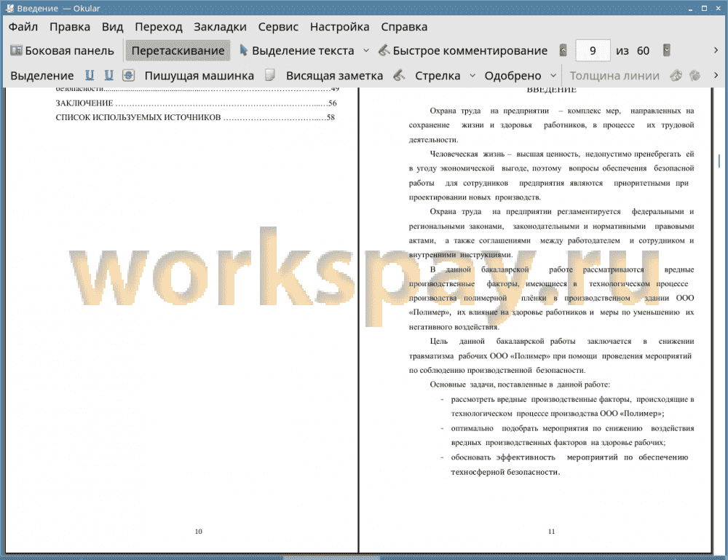
Task: Click the freehand pencil icon before Стрелка
Action: point(399,75)
